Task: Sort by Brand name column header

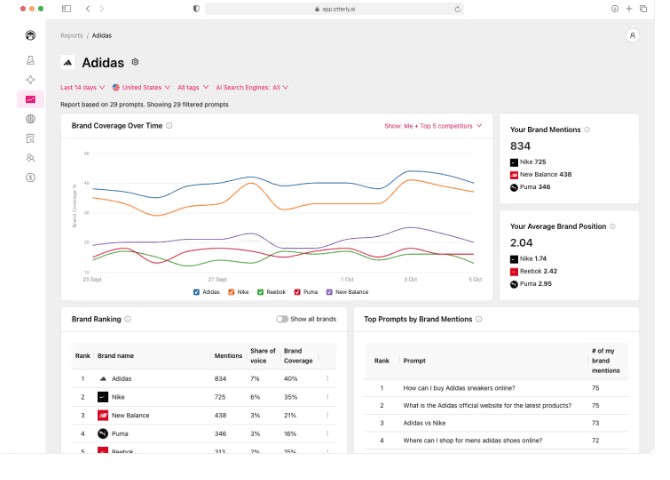Action: coord(115,356)
